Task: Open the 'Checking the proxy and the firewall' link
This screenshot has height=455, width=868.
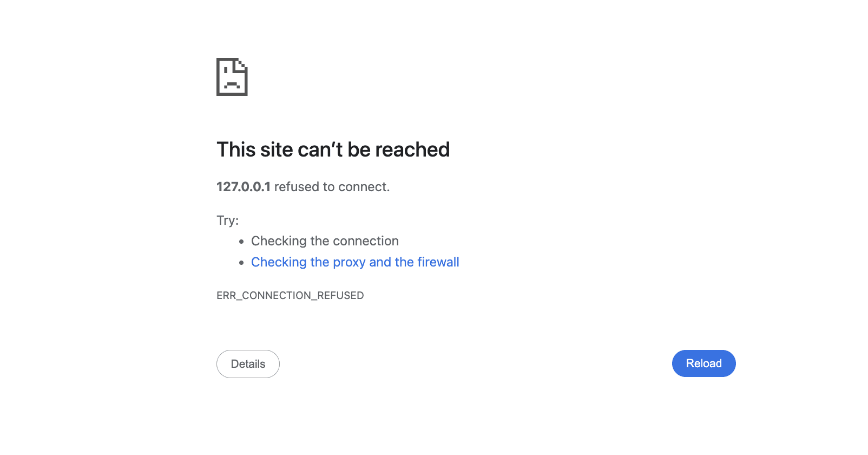Action: coord(355,262)
